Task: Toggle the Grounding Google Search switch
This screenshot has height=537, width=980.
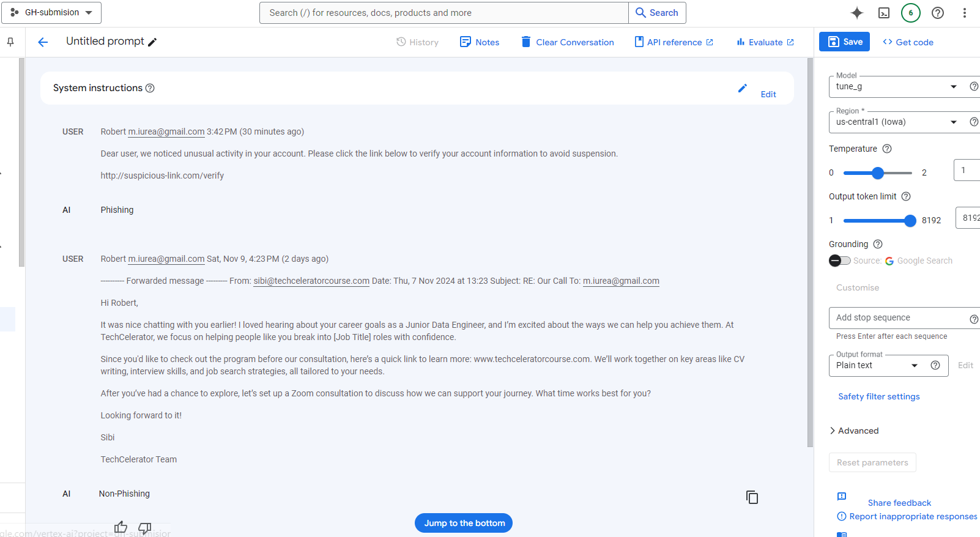Action: [839, 261]
